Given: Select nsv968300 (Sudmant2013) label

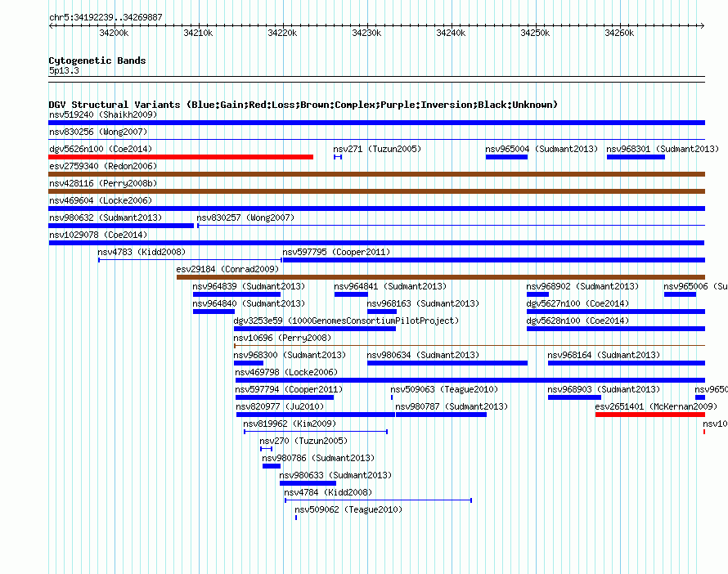Looking at the screenshot, I should tap(290, 355).
